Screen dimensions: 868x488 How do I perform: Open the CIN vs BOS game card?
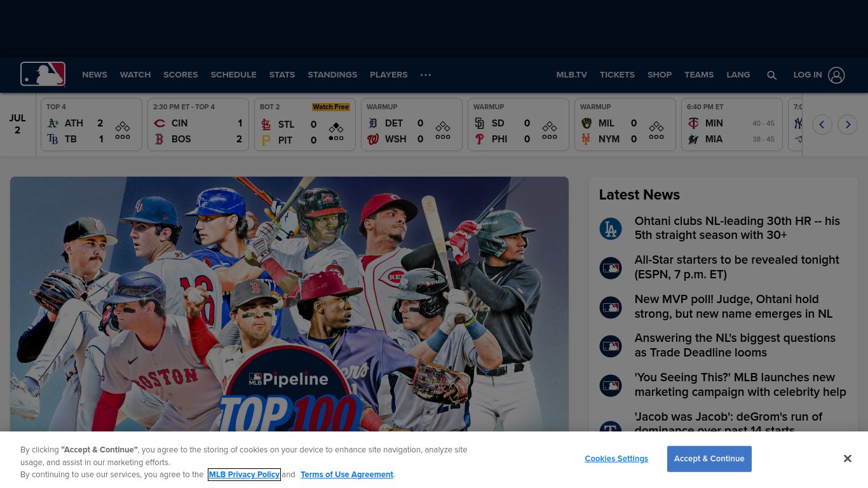pyautogui.click(x=198, y=125)
